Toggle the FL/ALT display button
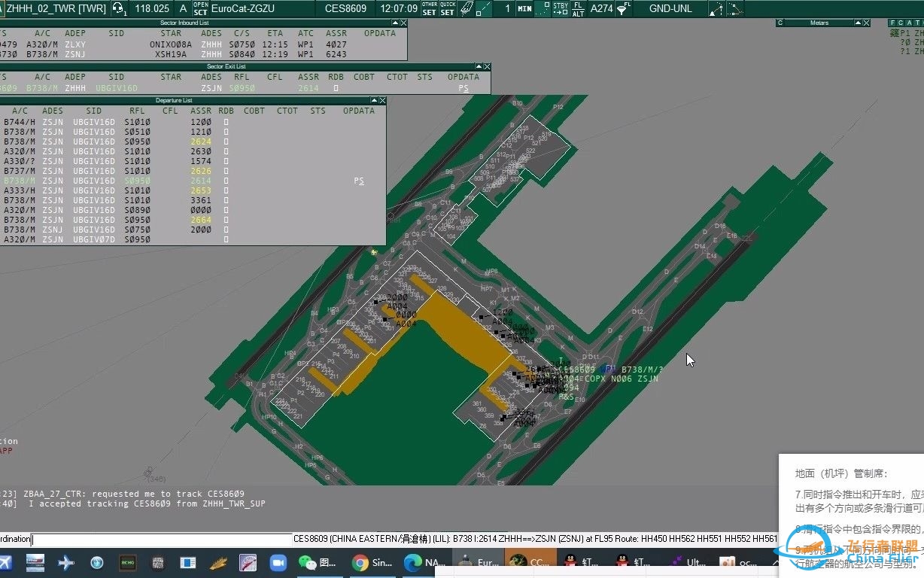 tap(578, 9)
